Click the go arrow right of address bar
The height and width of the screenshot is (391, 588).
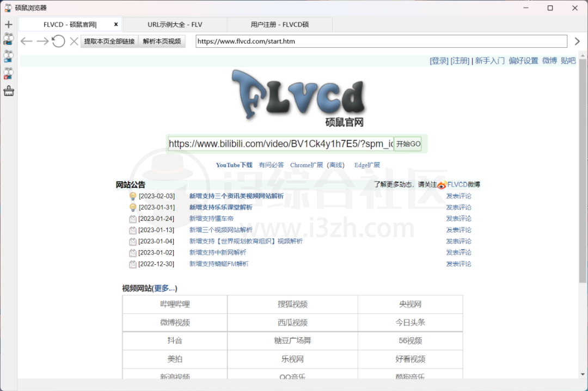[x=577, y=41]
